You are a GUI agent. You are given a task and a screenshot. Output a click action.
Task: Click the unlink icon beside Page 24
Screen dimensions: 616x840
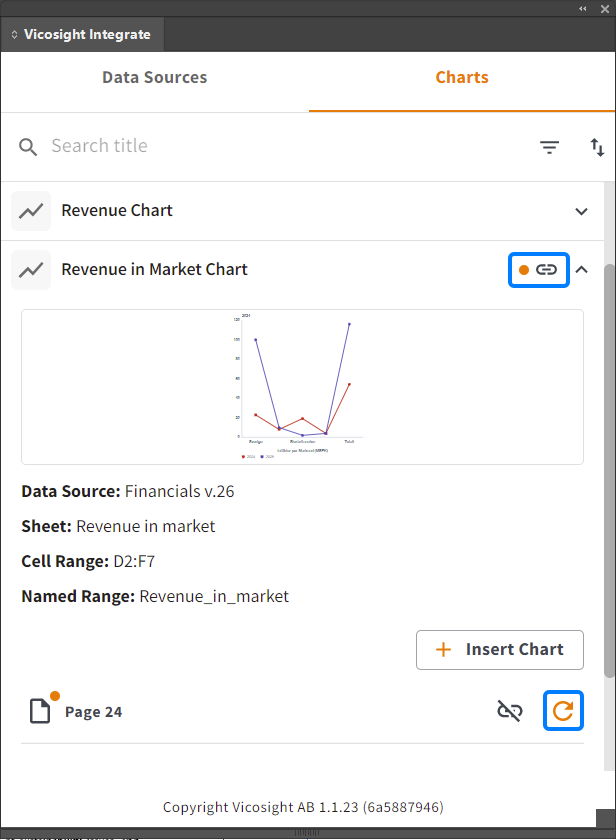click(509, 711)
